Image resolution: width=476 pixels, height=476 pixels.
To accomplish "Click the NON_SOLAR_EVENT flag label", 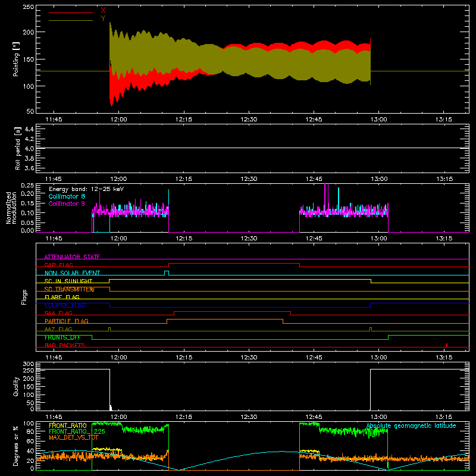I will pyautogui.click(x=72, y=273).
